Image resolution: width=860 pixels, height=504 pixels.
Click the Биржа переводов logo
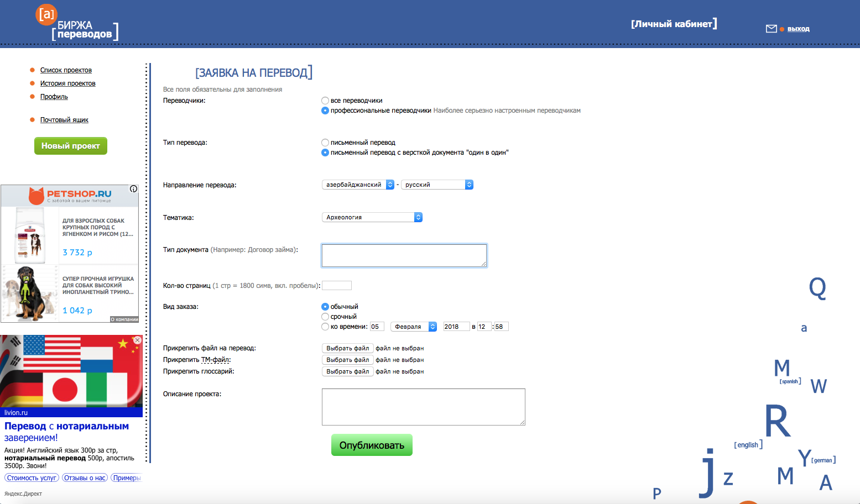click(77, 23)
